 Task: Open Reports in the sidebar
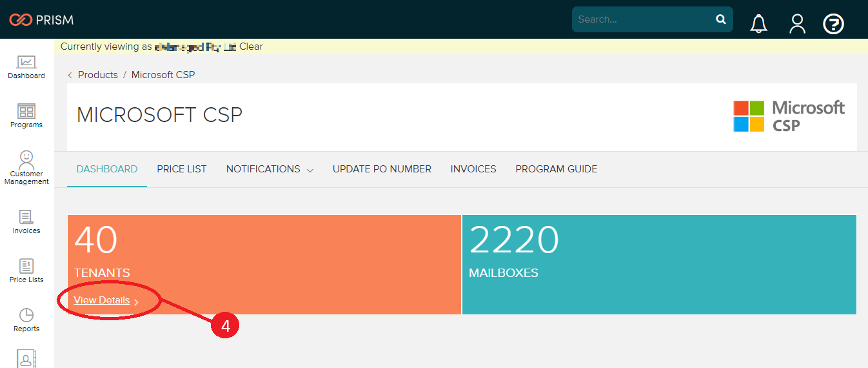26,320
